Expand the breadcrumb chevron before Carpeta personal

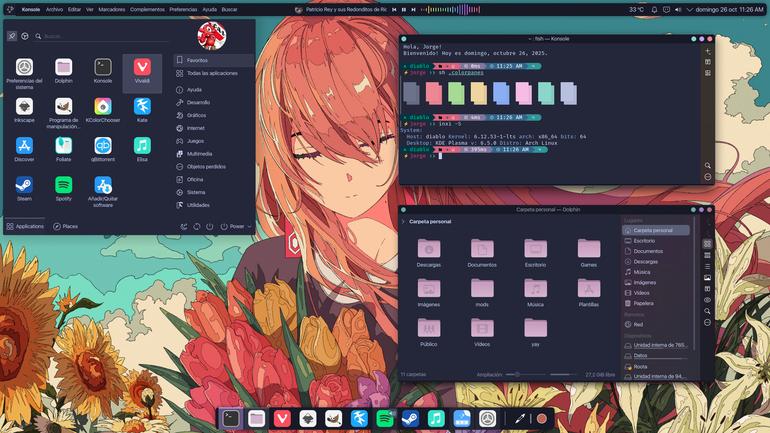pos(404,222)
